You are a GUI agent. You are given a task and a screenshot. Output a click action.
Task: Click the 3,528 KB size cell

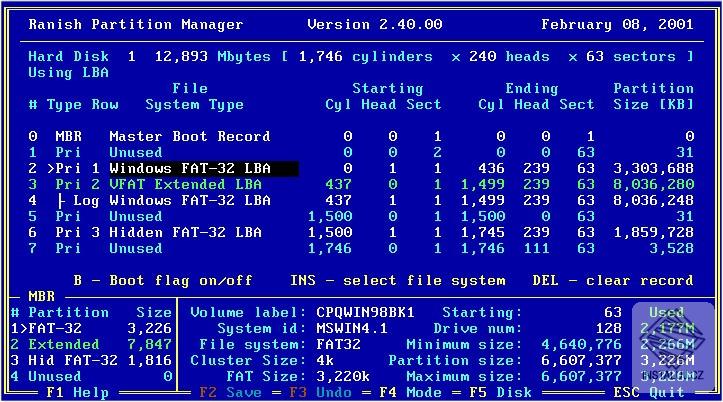[x=671, y=248]
